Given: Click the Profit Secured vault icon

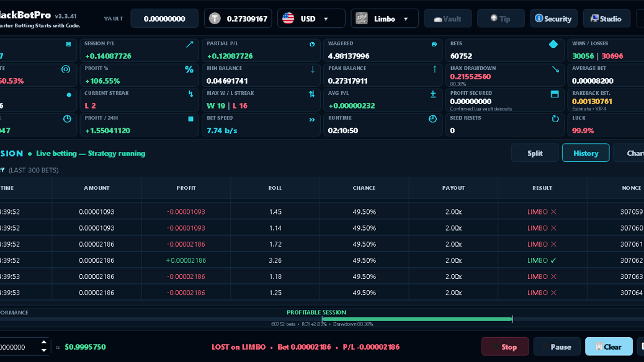Looking at the screenshot, I should (555, 94).
